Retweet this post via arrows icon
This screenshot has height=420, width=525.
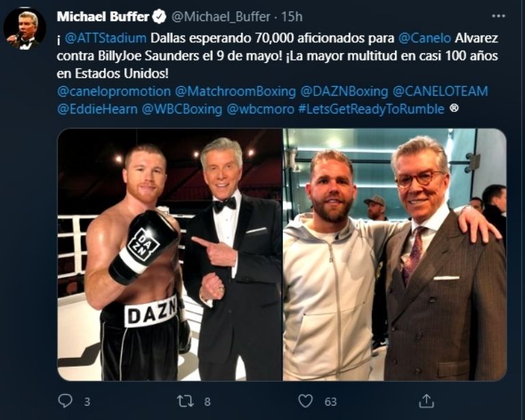(185, 401)
